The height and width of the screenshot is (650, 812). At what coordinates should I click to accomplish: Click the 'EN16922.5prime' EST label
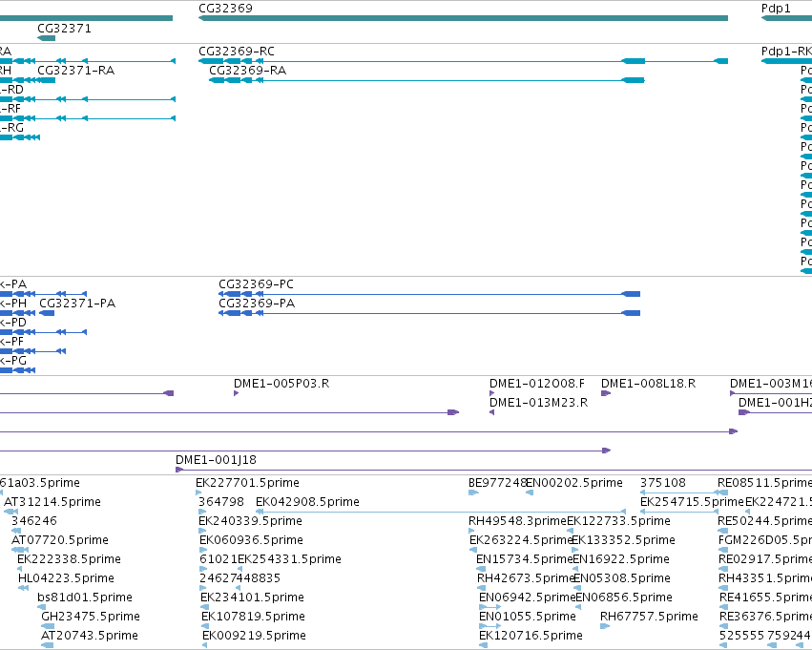621,559
